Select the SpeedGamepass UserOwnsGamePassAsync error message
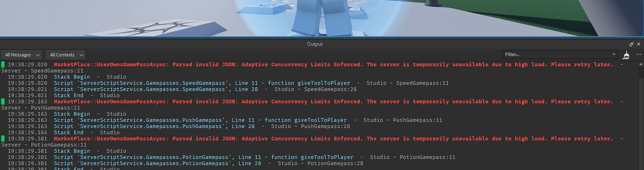Screen dimensions: 644x170 pos(334,64)
